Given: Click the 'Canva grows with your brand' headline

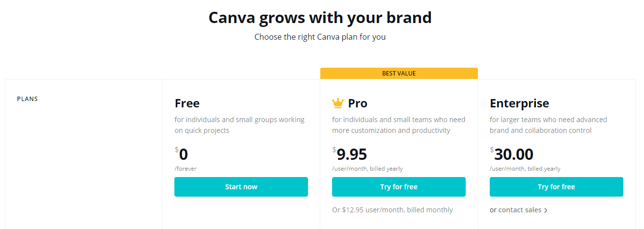Looking at the screenshot, I should 320,18.
